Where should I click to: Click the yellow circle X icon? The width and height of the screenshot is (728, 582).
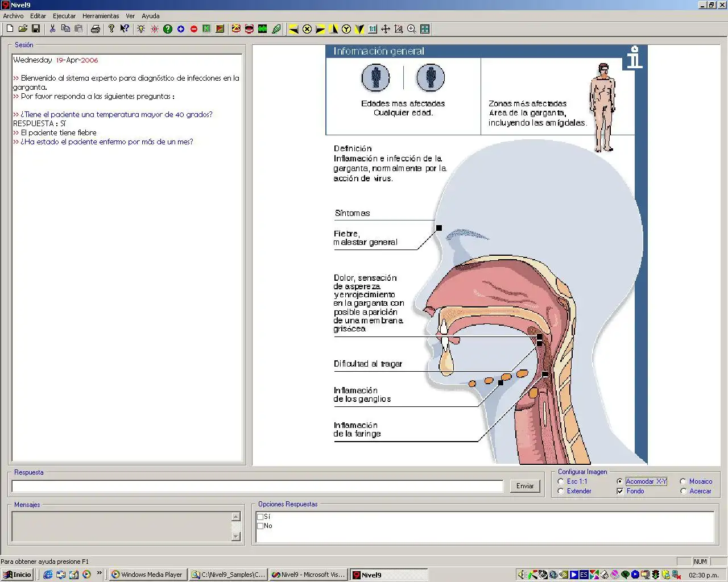coord(307,28)
